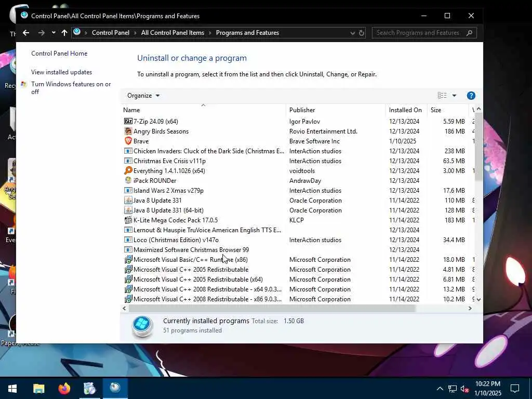Image resolution: width=532 pixels, height=399 pixels.
Task: Click Programs and Features breadcrumb
Action: pos(247,33)
